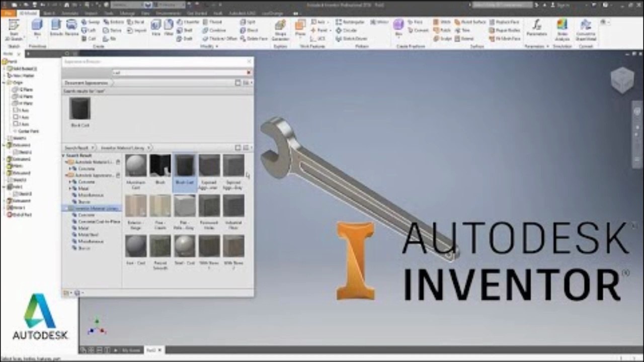Start a 2D Sketch from the ribbon
The height and width of the screenshot is (362, 644).
click(x=14, y=29)
